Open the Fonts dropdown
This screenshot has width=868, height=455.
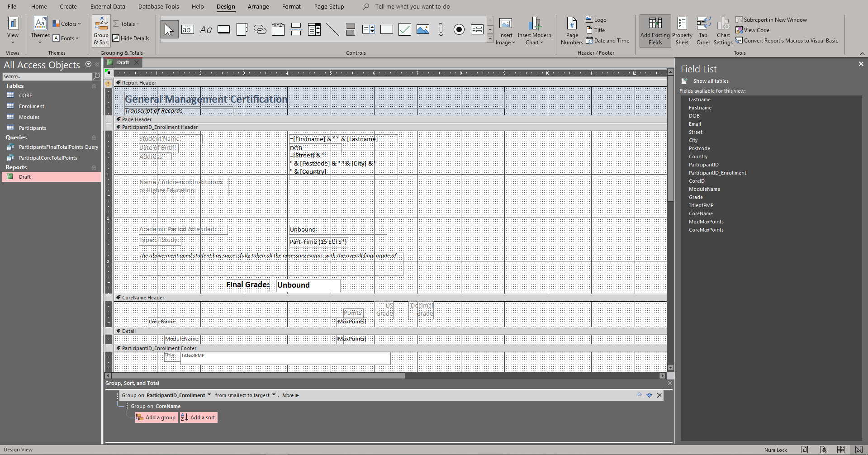click(66, 38)
